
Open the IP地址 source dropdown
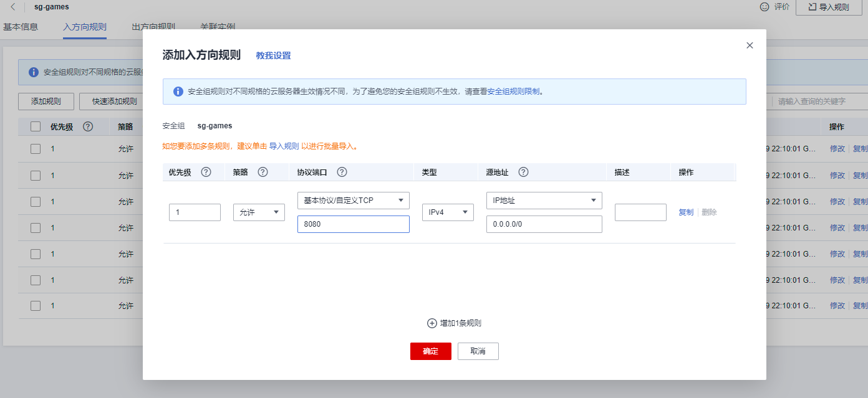(544, 201)
